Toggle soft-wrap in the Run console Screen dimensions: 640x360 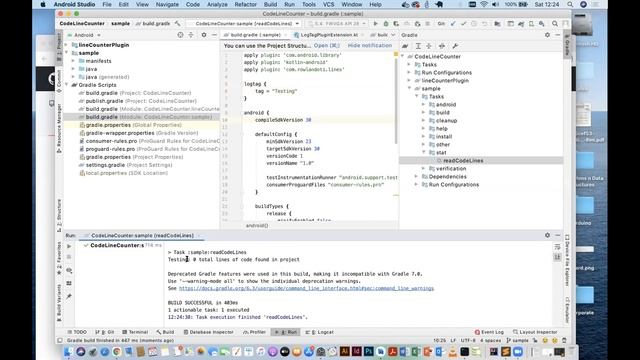[558, 247]
